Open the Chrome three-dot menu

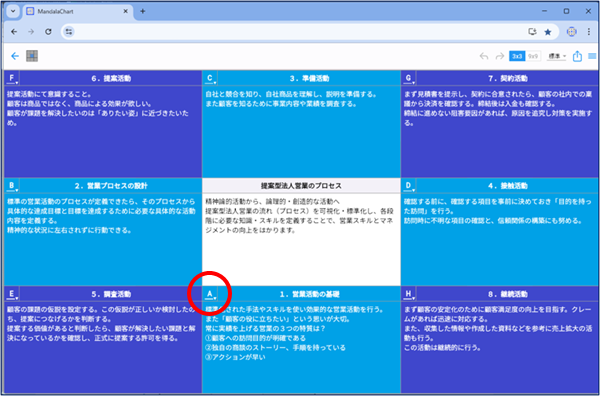tap(589, 32)
